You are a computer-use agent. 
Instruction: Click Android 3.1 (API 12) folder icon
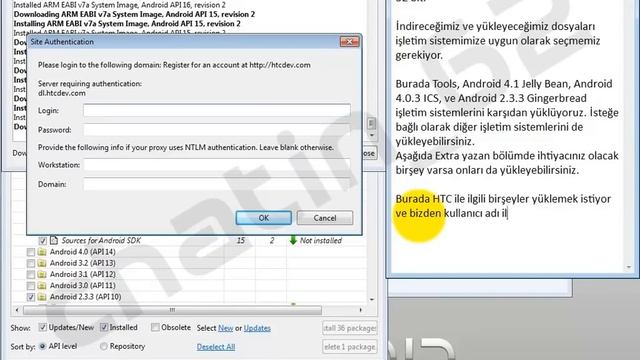tap(42, 274)
